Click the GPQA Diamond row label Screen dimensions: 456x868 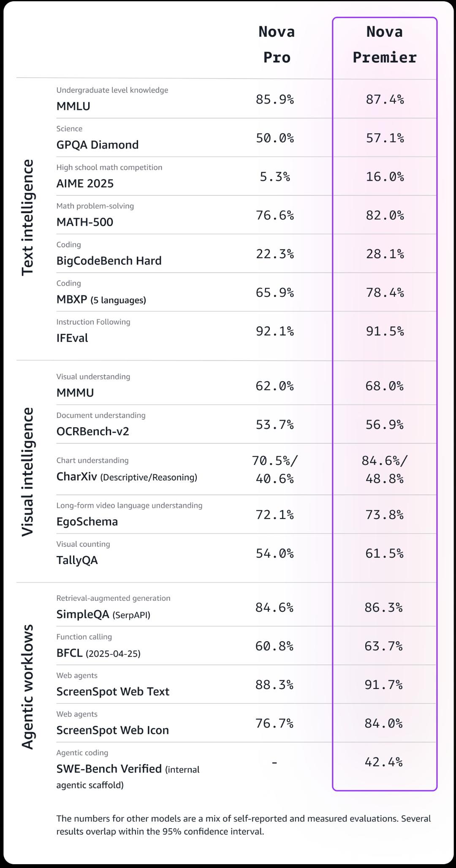point(98,145)
